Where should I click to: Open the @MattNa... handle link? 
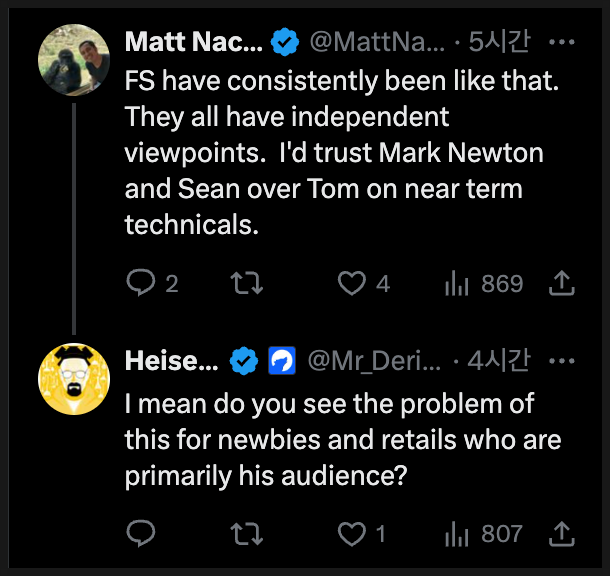pyautogui.click(x=375, y=43)
